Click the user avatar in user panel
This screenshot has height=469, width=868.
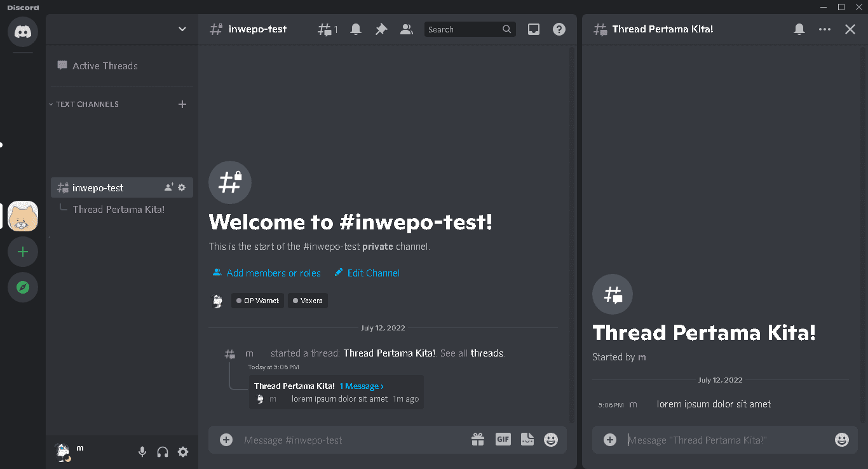click(62, 452)
